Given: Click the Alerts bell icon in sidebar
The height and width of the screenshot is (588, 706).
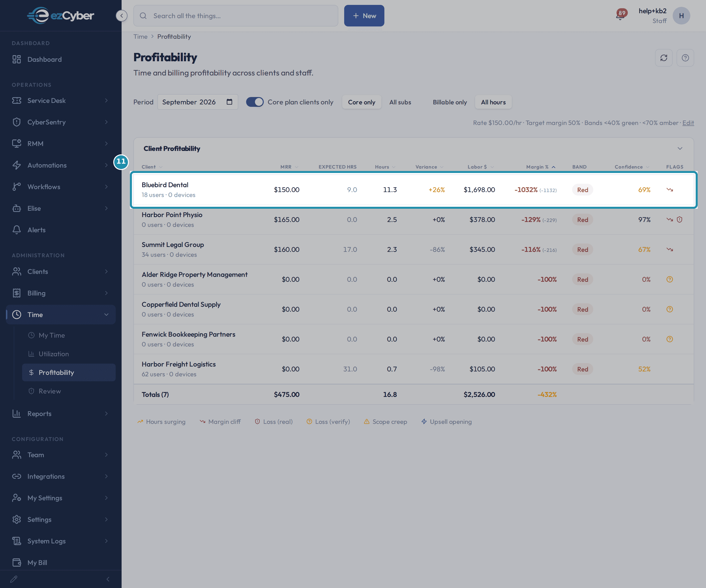Looking at the screenshot, I should 16,230.
